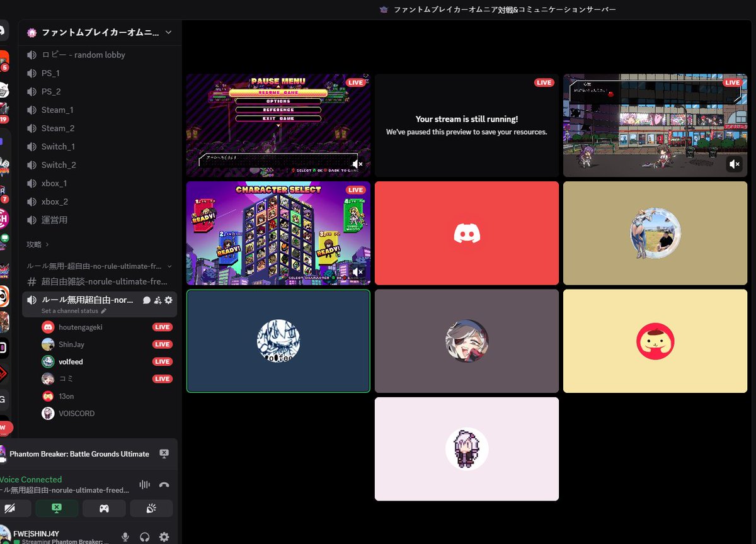Screen dimensions: 756x544
Task: Expand the 攻略 category
Action: [38, 244]
